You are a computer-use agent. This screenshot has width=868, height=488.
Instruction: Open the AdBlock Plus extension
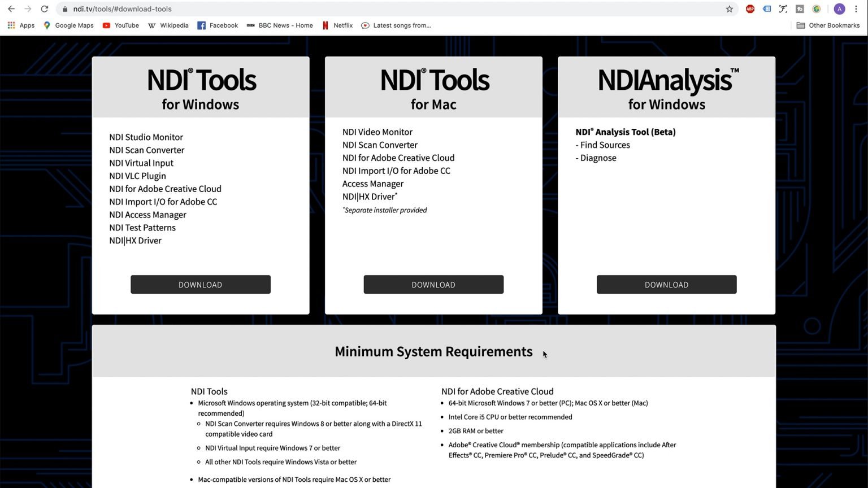coord(750,9)
